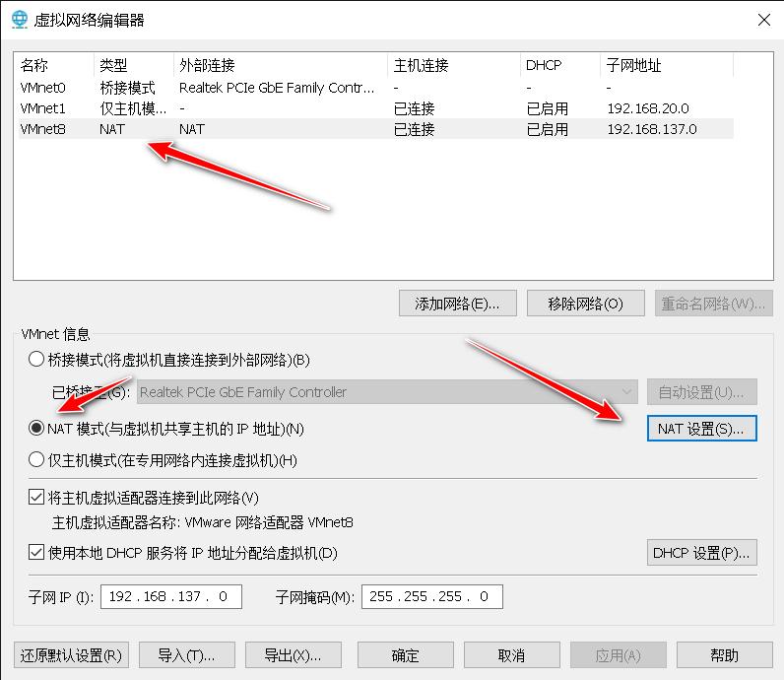Click 已启用 DHCP cell in VMnet1 row
This screenshot has width=784, height=680.
[x=547, y=108]
